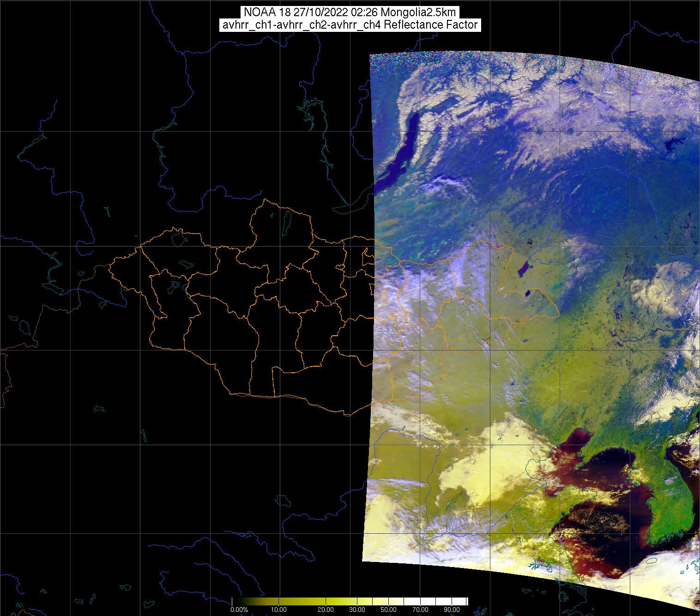The image size is (700, 616).
Task: Click the 50.00 mark on color scale
Action: (x=389, y=610)
